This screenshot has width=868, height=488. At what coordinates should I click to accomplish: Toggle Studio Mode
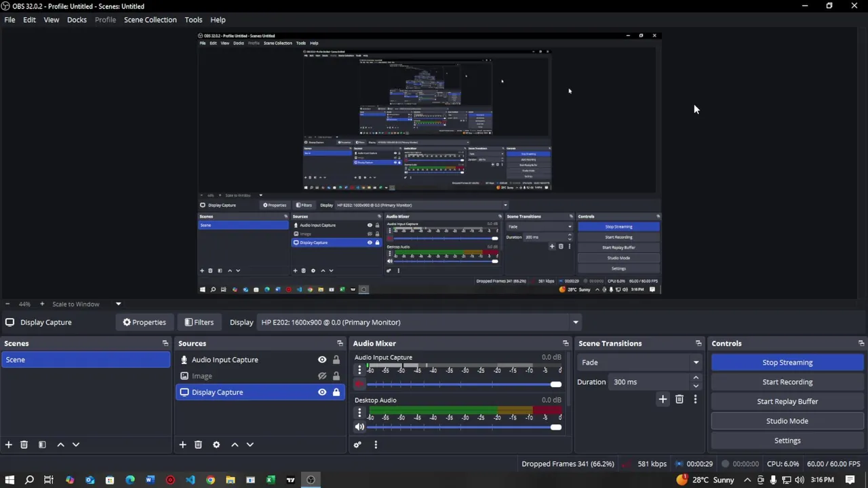pyautogui.click(x=787, y=421)
